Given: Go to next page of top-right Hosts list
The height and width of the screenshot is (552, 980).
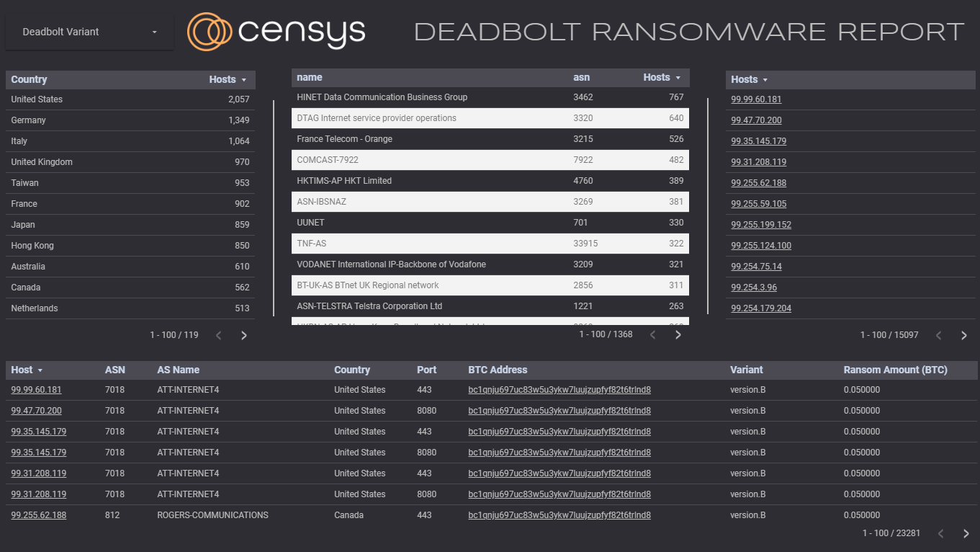Looking at the screenshot, I should [963, 335].
